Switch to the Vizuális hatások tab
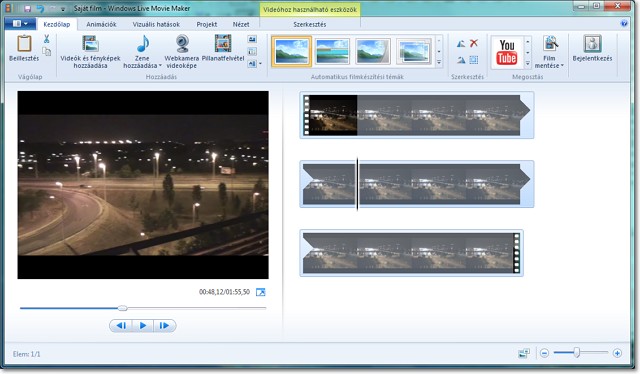This screenshot has width=640, height=374. [x=156, y=24]
